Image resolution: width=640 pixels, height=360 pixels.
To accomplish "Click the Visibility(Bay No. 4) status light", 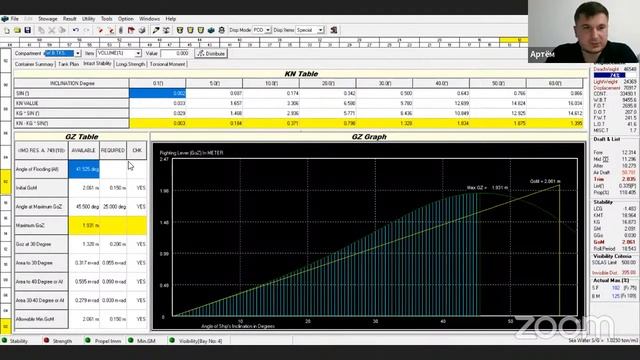I will click(172, 340).
